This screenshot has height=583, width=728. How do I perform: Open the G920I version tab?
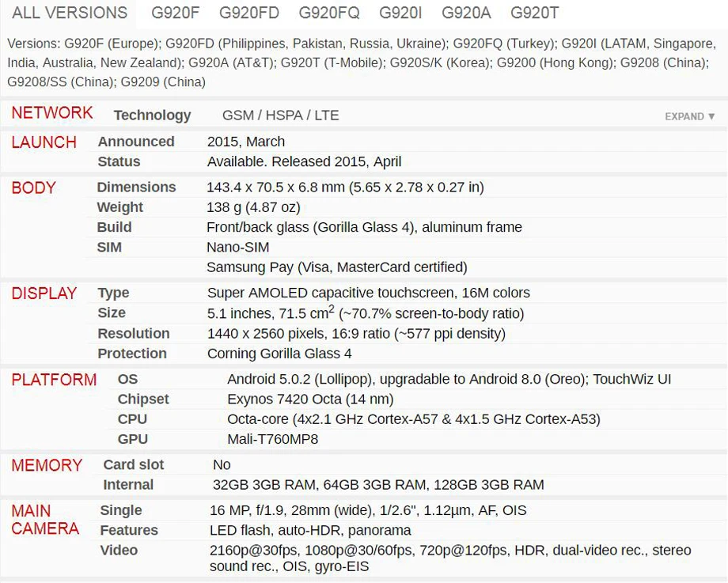(x=400, y=13)
